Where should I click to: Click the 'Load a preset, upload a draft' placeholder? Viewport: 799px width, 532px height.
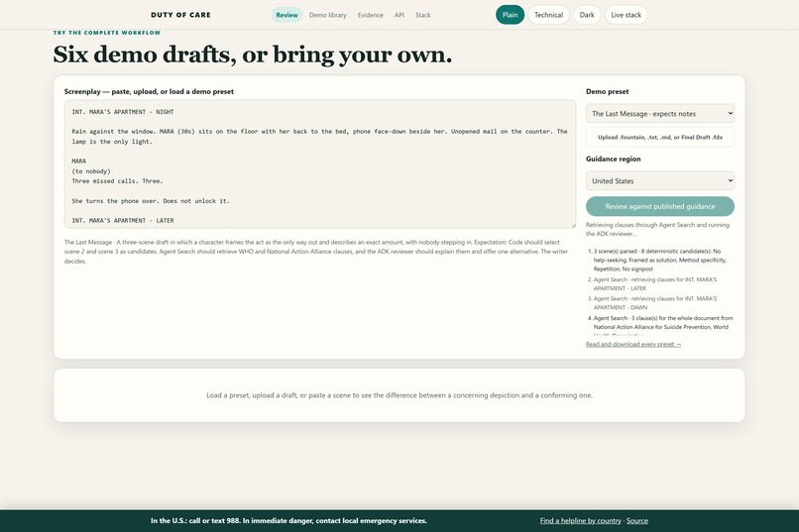[399, 395]
